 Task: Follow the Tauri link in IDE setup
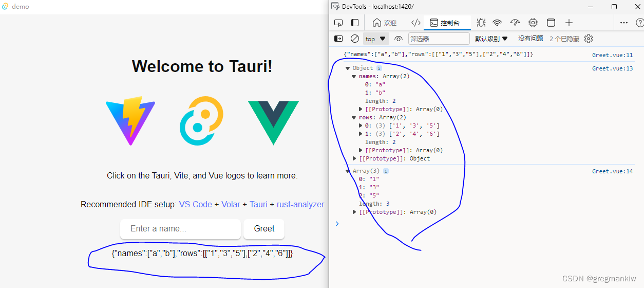(258, 204)
